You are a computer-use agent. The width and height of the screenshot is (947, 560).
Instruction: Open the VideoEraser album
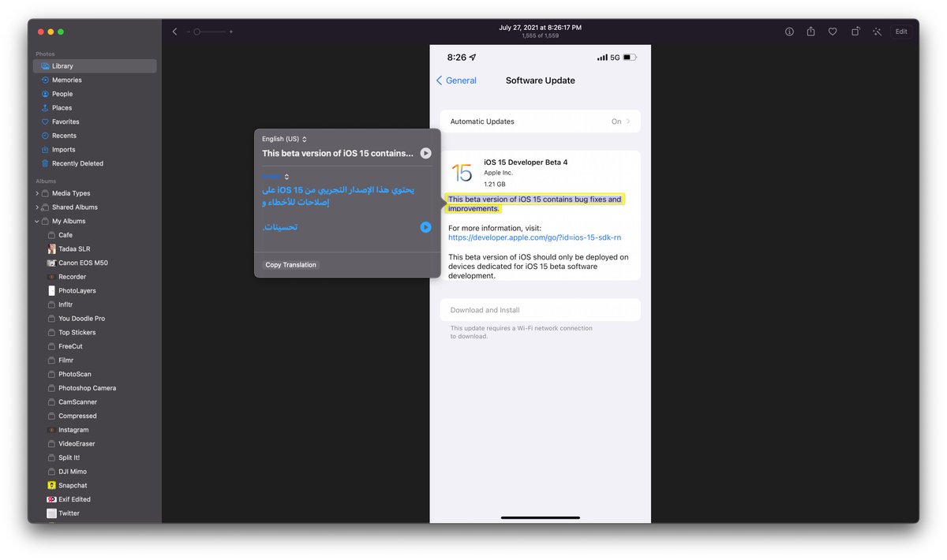point(95,444)
